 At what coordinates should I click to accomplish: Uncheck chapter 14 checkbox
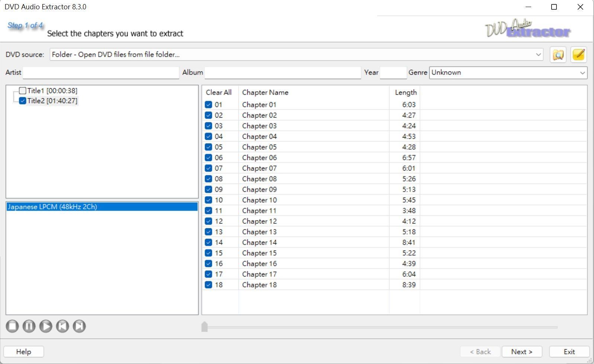pos(208,242)
